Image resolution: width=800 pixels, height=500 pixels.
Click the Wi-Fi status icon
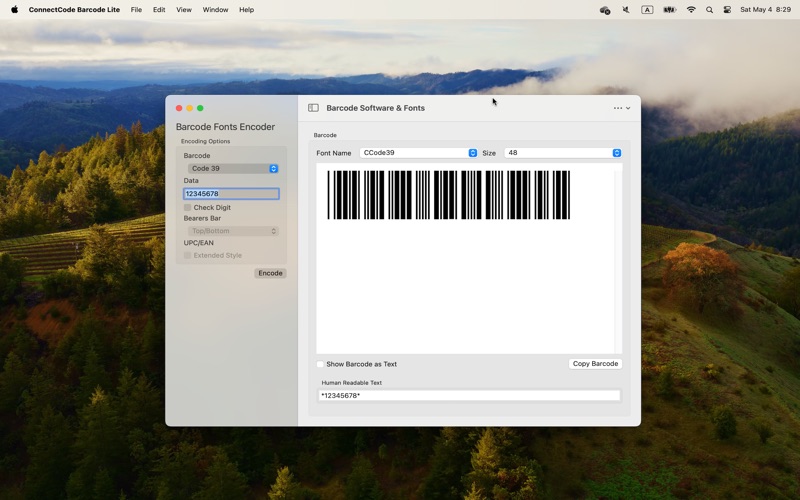(691, 9)
